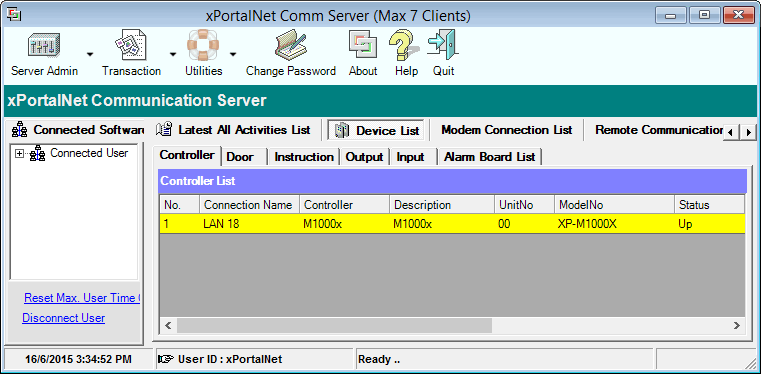The width and height of the screenshot is (761, 374).
Task: Show next tabs with right arrow
Action: coord(749,131)
